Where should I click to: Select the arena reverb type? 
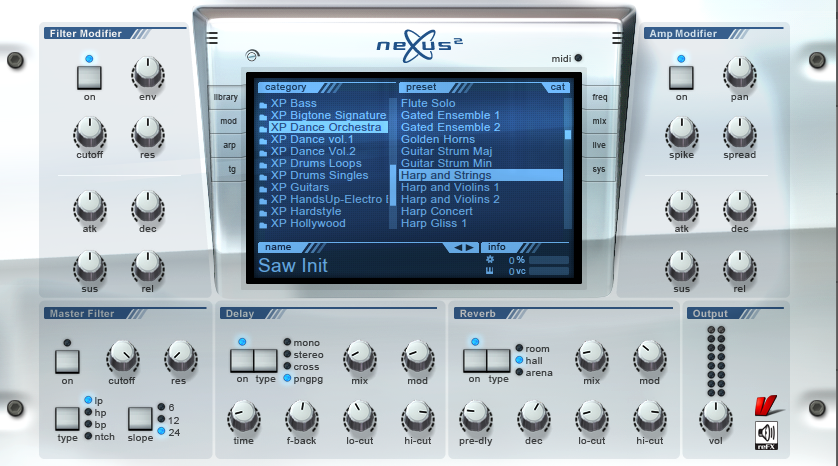click(x=534, y=372)
